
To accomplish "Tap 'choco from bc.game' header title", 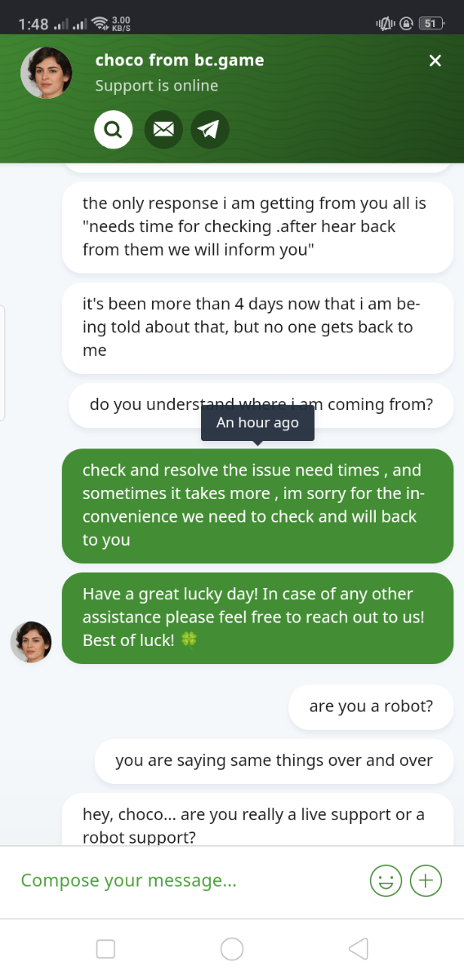I will [180, 60].
